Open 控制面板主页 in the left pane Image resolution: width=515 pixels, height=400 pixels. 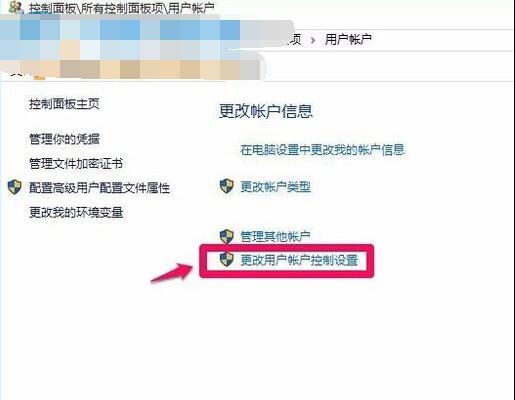pyautogui.click(x=64, y=104)
